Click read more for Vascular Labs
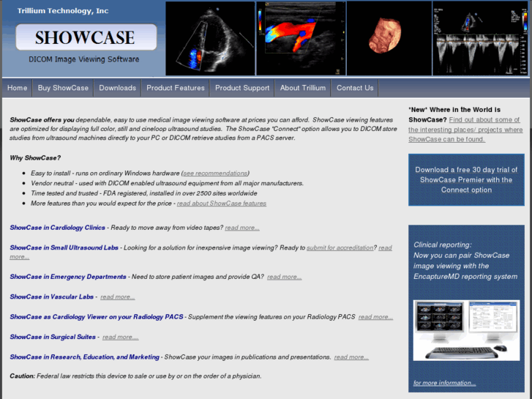This screenshot has width=532, height=399. coord(117,297)
